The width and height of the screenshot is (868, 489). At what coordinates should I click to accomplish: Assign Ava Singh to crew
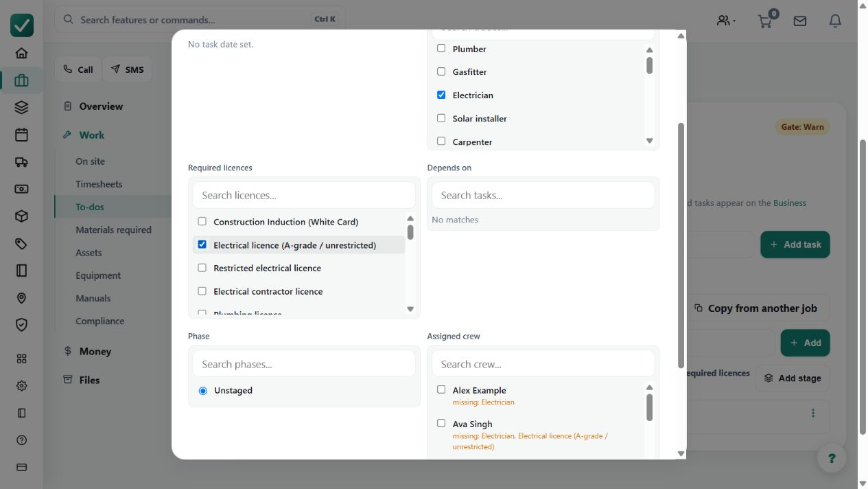[441, 423]
